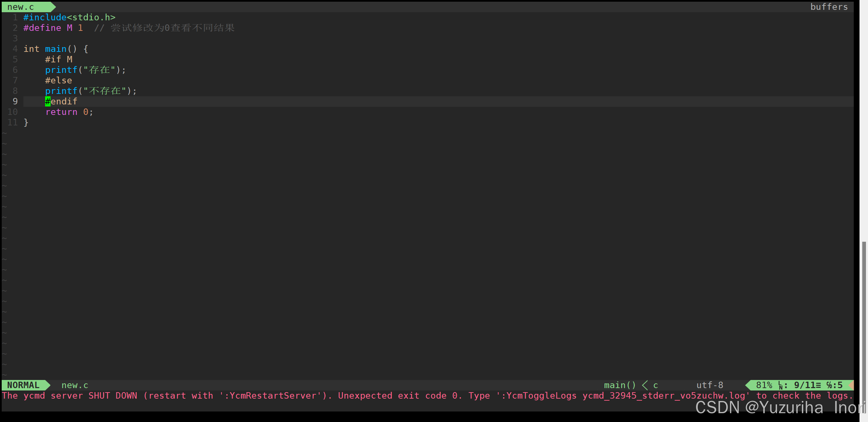Click the return keyword on line 10
The height and width of the screenshot is (422, 868).
(x=61, y=112)
